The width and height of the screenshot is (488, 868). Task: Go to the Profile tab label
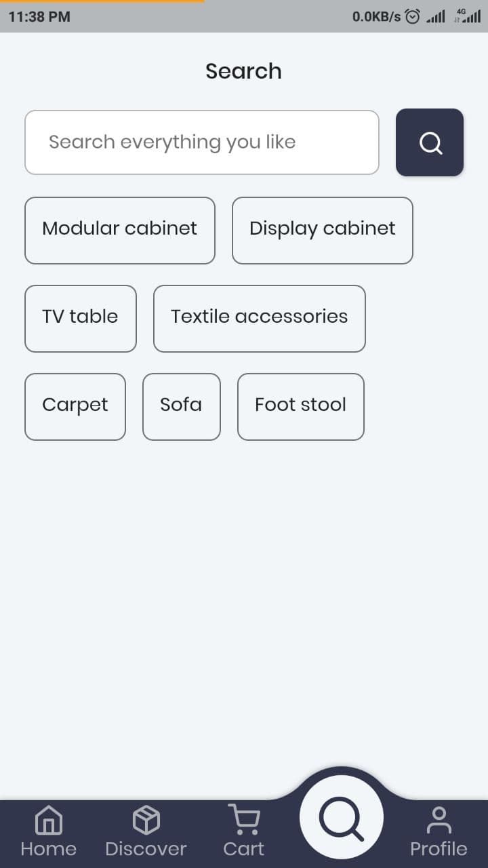point(439,849)
